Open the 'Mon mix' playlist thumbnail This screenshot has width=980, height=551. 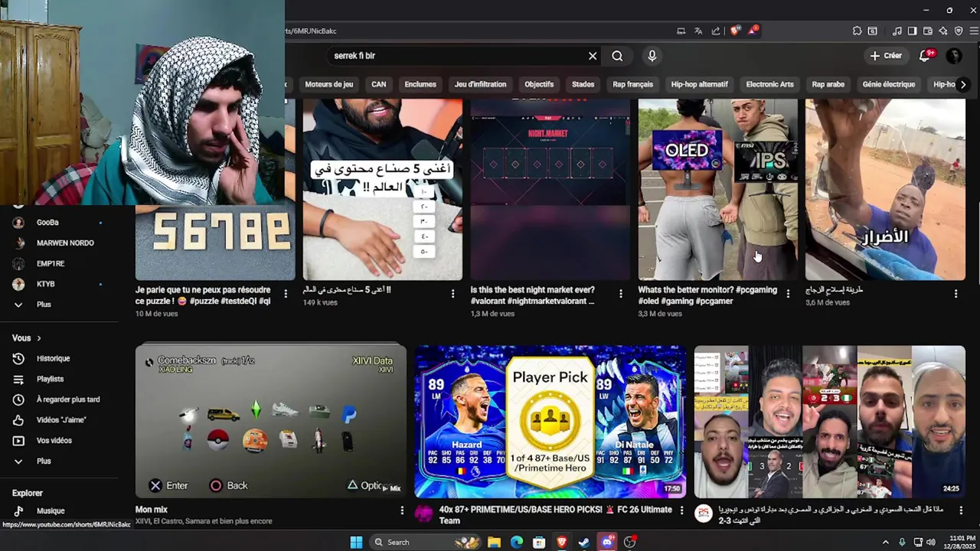tap(271, 421)
